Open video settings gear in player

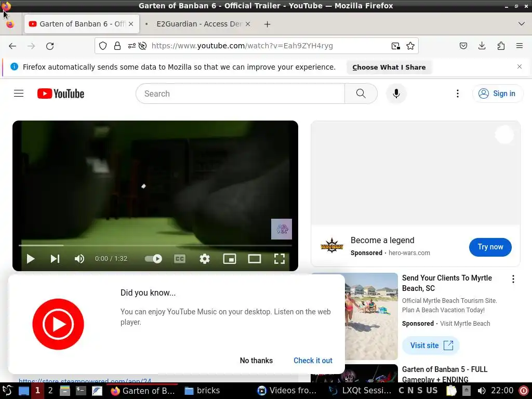coord(205,259)
